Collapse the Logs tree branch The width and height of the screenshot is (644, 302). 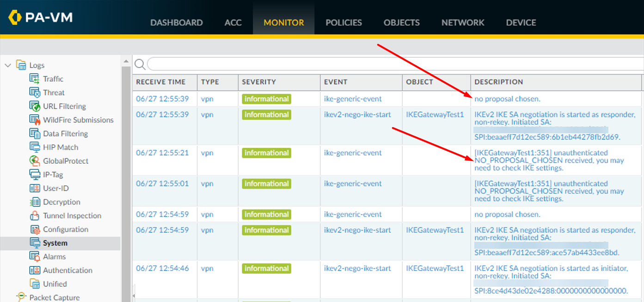7,65
